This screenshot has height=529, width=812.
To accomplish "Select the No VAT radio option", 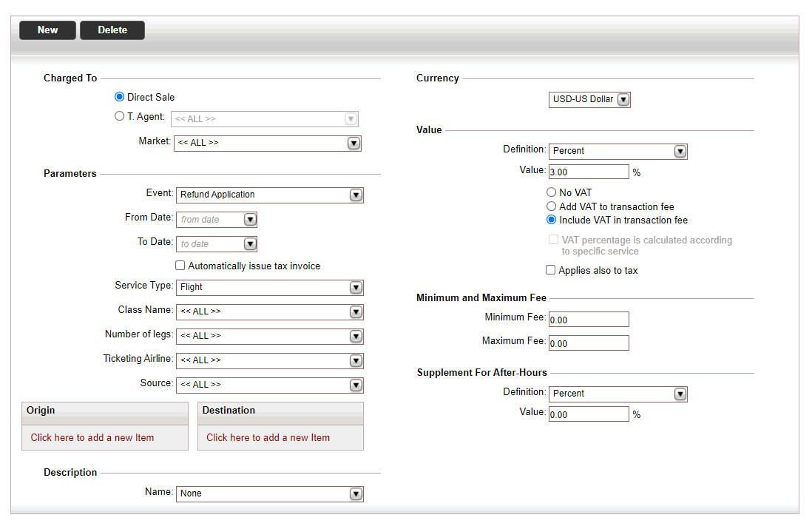I will (x=552, y=192).
